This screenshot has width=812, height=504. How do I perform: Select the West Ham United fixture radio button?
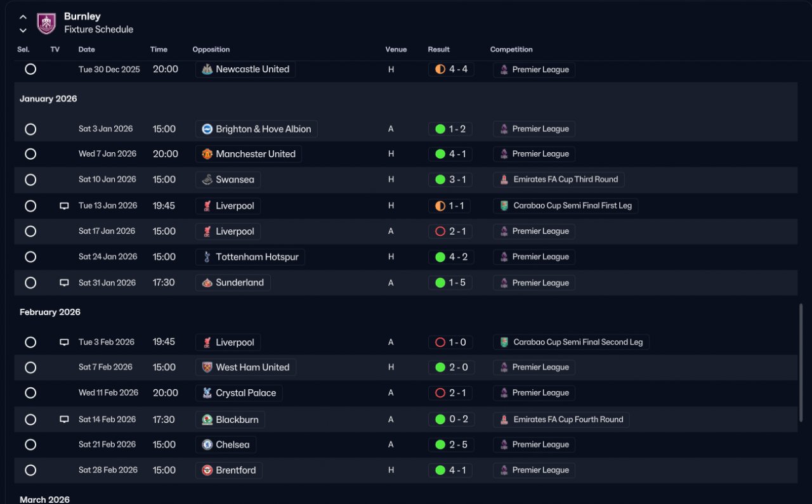(x=30, y=368)
